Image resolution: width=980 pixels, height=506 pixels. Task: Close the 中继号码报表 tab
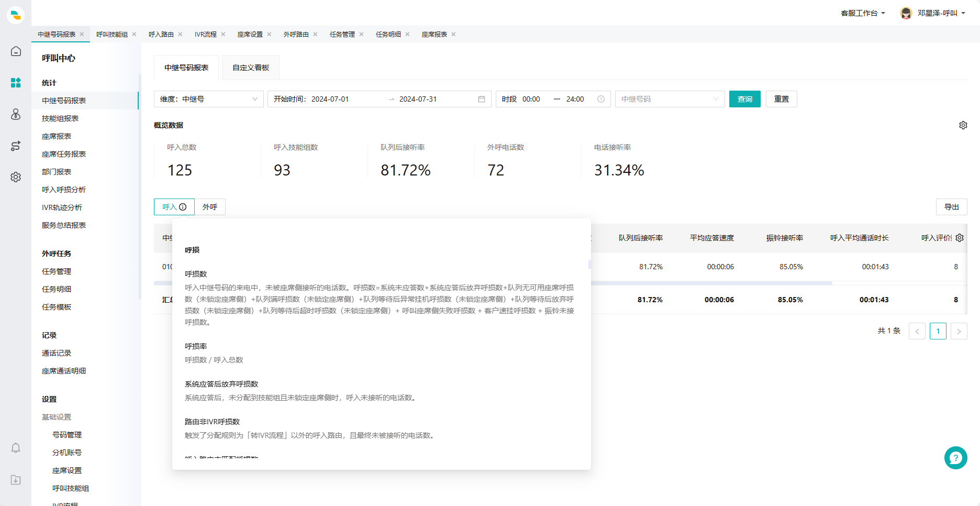click(x=82, y=34)
